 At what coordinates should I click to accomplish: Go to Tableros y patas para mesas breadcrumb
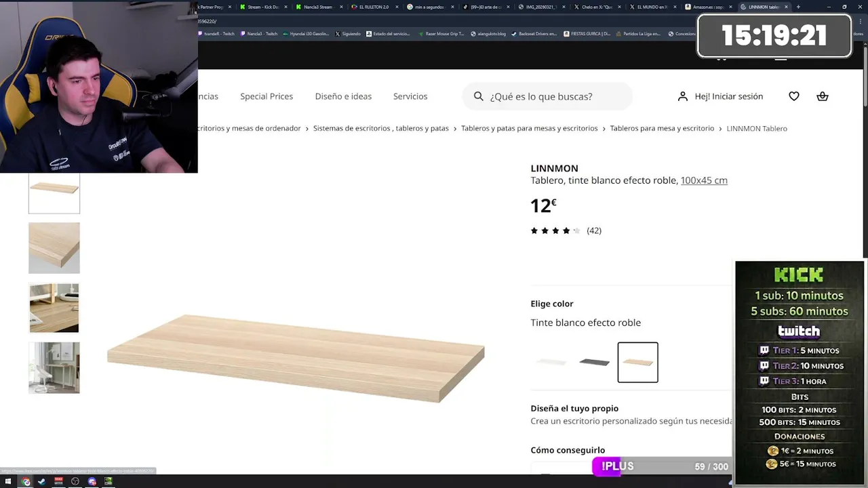click(529, 128)
